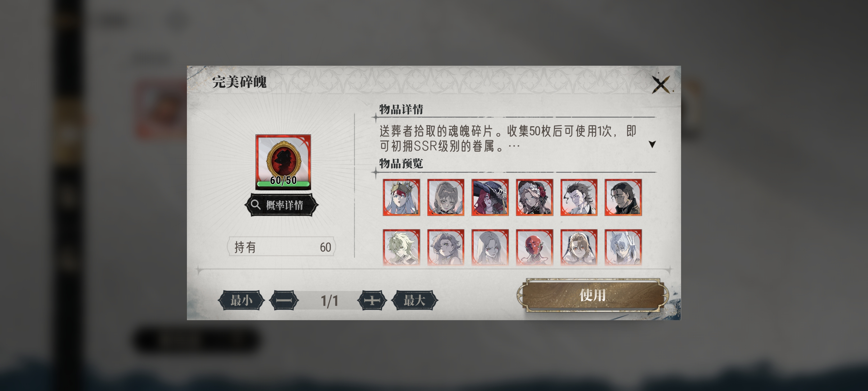
Task: Select the red-haired witch with black hat
Action: point(490,197)
